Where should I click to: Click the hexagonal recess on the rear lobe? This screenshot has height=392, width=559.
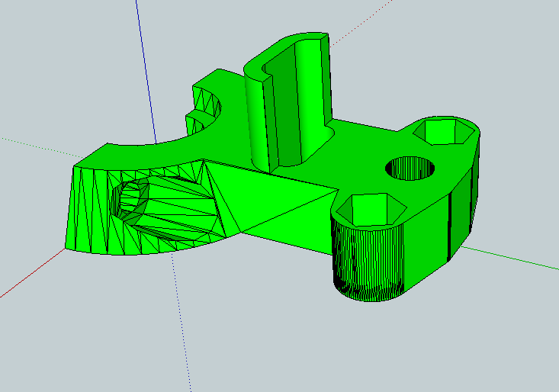click(x=444, y=132)
